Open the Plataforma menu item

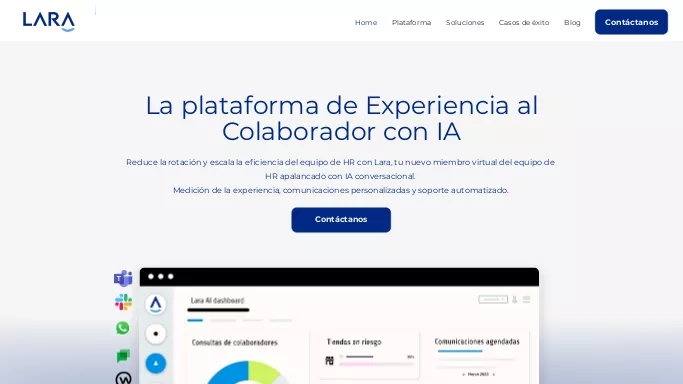pyautogui.click(x=411, y=22)
